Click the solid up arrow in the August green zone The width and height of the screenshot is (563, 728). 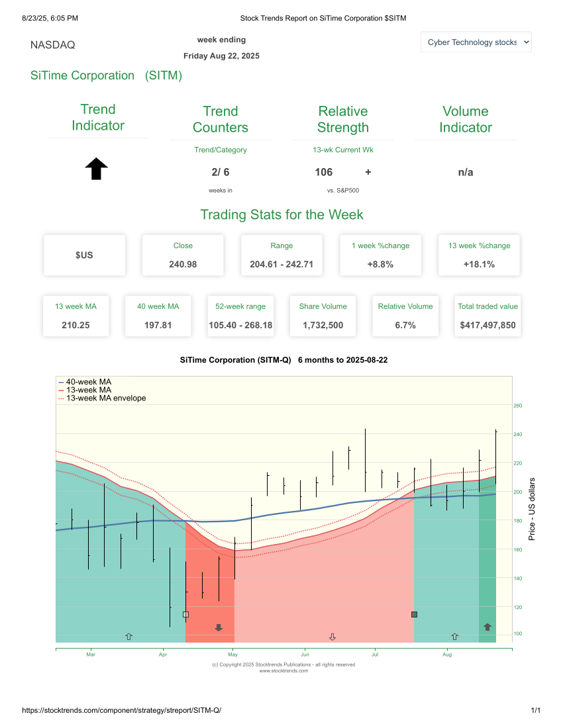click(487, 627)
